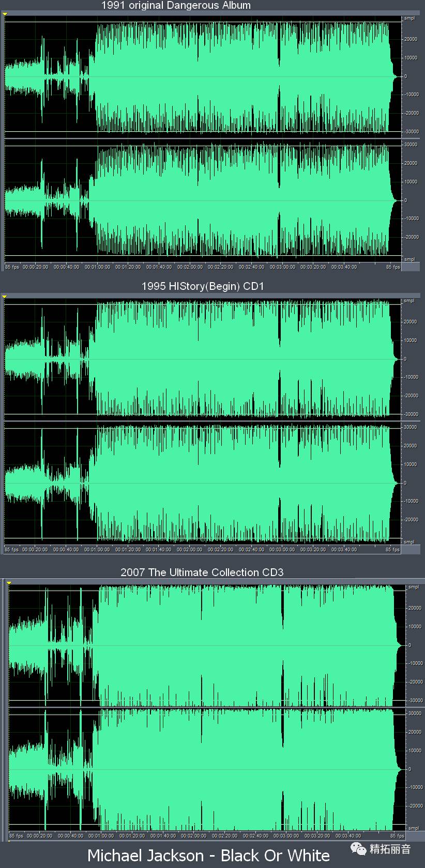425x868 pixels.
Task: Click the lower channel's 0 value on the 1995 scale
Action: pyautogui.click(x=405, y=483)
